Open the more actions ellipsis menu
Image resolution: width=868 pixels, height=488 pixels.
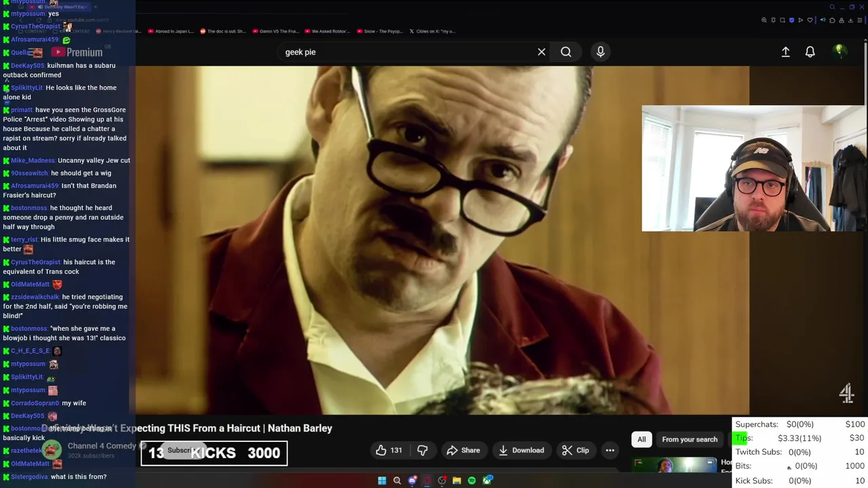(x=610, y=450)
